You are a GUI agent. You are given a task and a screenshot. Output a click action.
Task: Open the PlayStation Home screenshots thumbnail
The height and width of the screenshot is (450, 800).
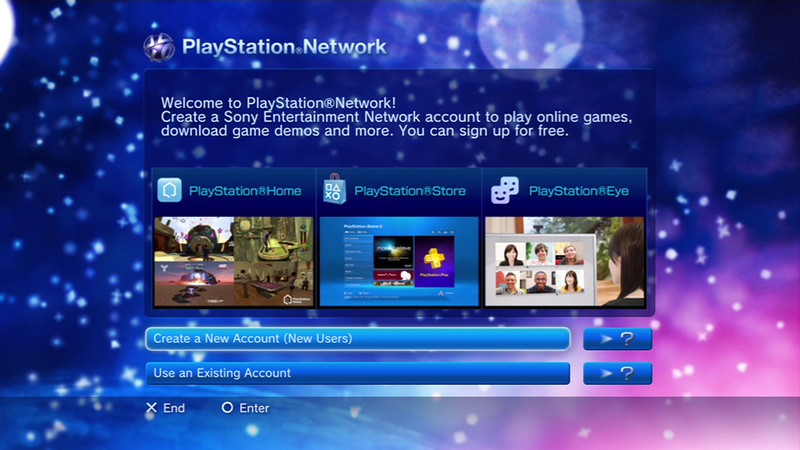(234, 262)
